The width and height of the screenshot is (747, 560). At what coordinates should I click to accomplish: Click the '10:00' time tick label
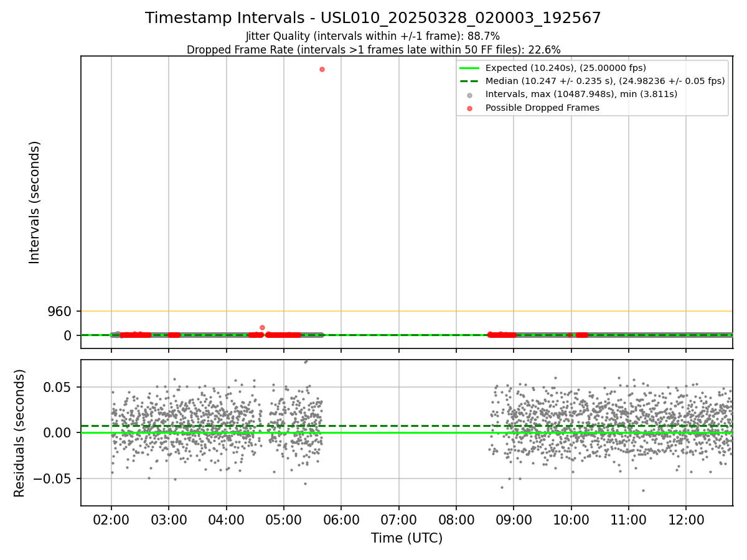pos(571,519)
